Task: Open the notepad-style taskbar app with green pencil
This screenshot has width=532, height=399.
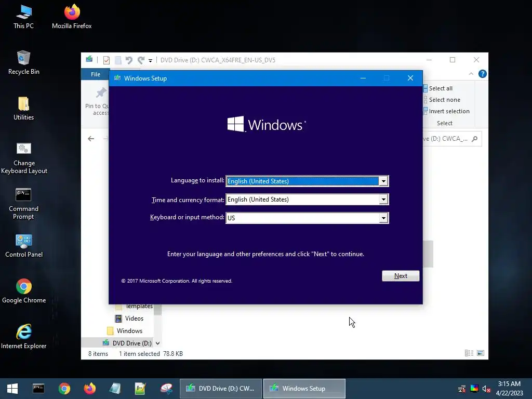Action: (x=140, y=389)
